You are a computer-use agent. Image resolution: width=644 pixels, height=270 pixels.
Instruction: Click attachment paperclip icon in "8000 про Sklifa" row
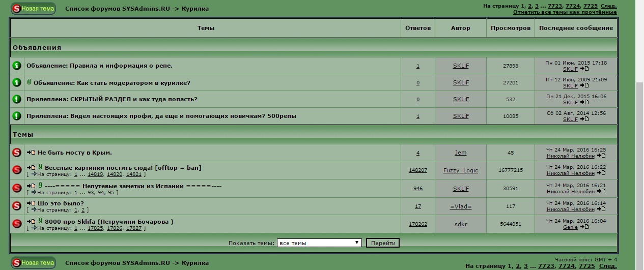(x=40, y=221)
